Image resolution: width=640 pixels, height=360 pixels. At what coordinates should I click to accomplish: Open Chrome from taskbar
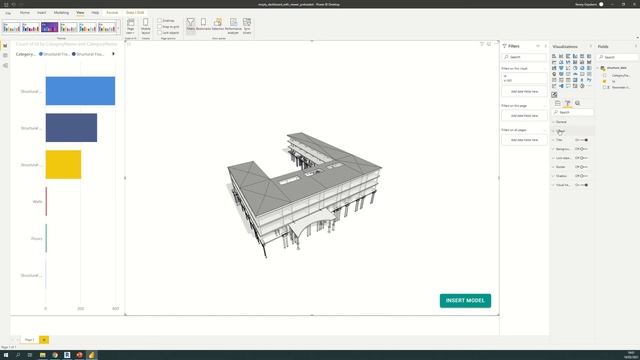[x=55, y=355]
